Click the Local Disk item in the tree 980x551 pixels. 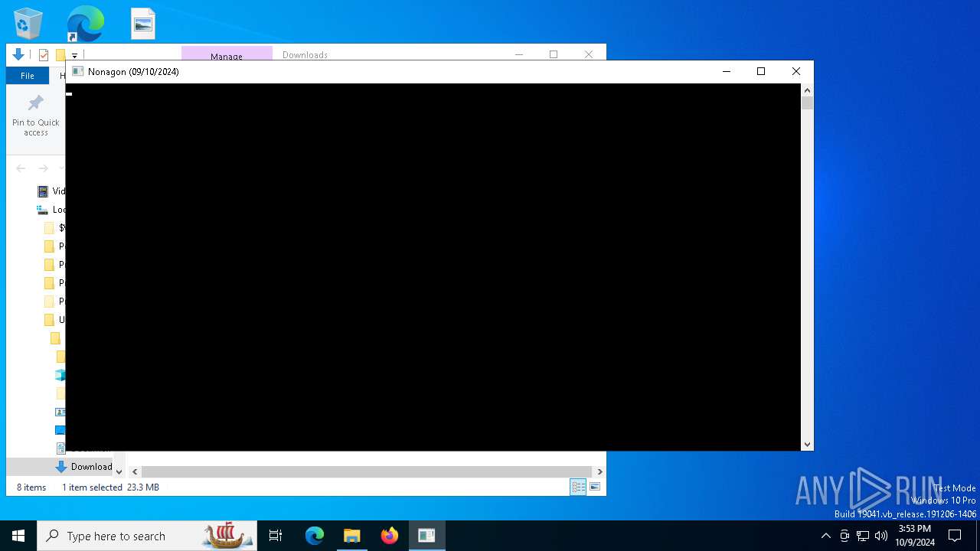click(51, 210)
